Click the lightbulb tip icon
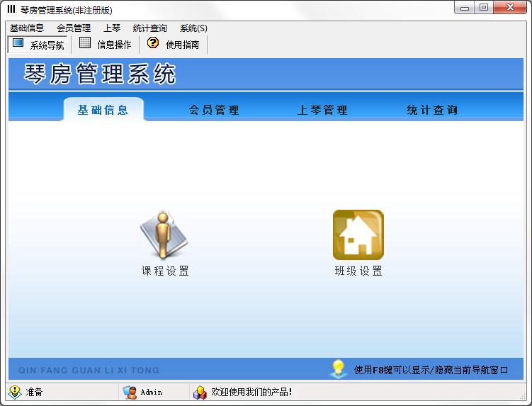The image size is (532, 406). 338,369
